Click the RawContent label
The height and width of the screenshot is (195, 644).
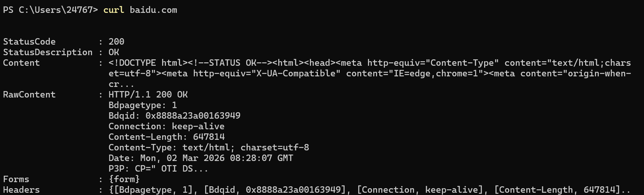[x=29, y=94]
